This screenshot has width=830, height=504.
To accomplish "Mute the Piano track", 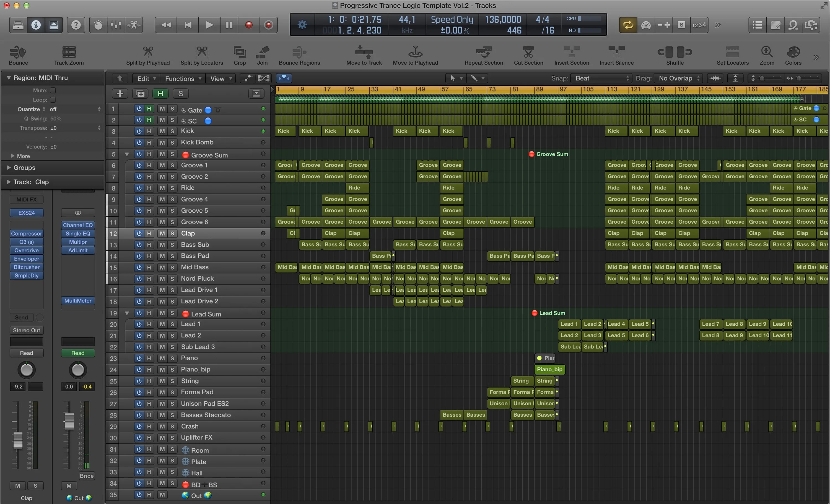I will [x=162, y=358].
